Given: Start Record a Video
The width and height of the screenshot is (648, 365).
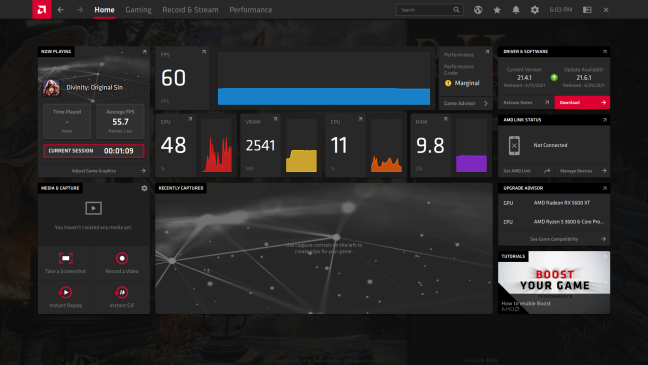Looking at the screenshot, I should click(122, 263).
